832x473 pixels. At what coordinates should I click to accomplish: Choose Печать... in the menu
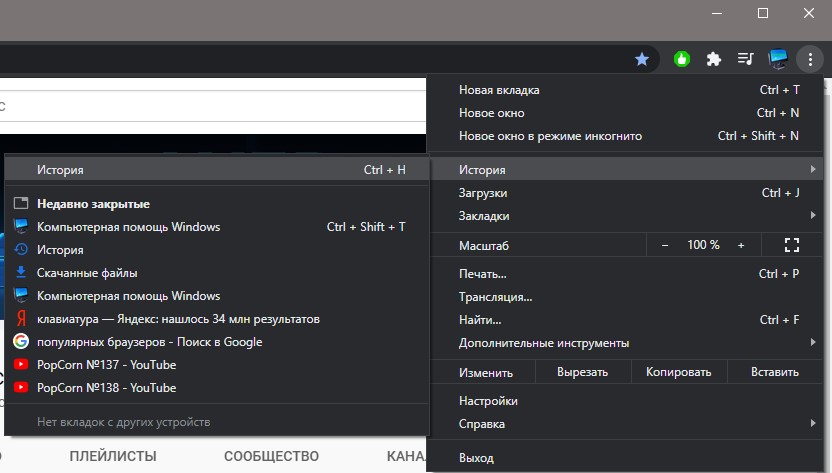pos(626,274)
